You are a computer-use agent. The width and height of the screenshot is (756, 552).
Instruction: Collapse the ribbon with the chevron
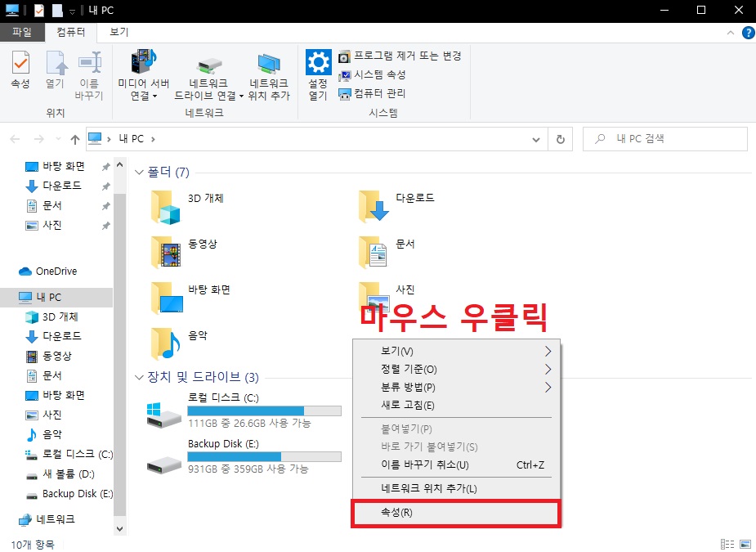point(731,33)
